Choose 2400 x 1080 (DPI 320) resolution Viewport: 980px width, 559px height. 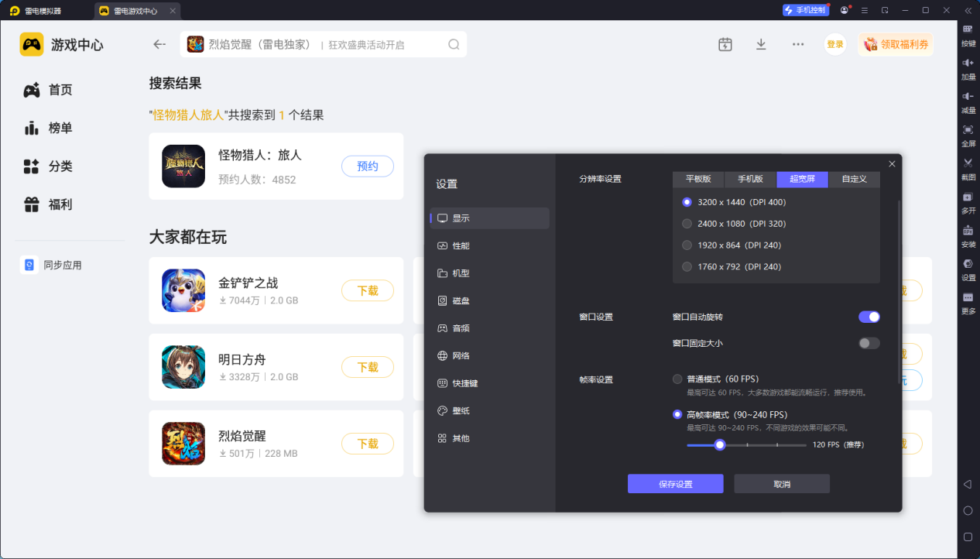tap(687, 224)
